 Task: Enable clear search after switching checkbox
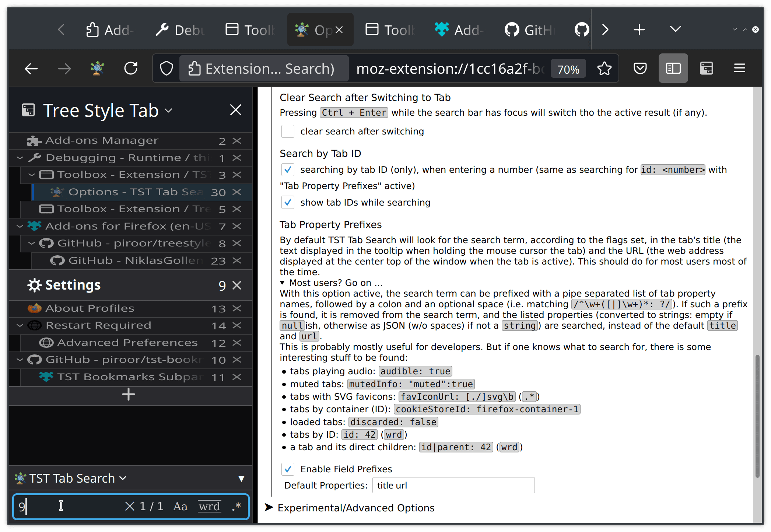(288, 132)
